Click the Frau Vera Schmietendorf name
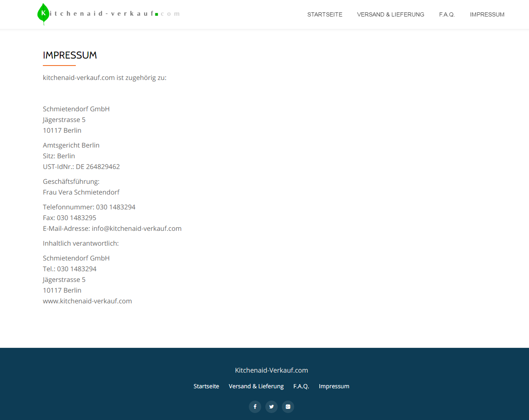The height and width of the screenshot is (420, 529). [x=81, y=192]
